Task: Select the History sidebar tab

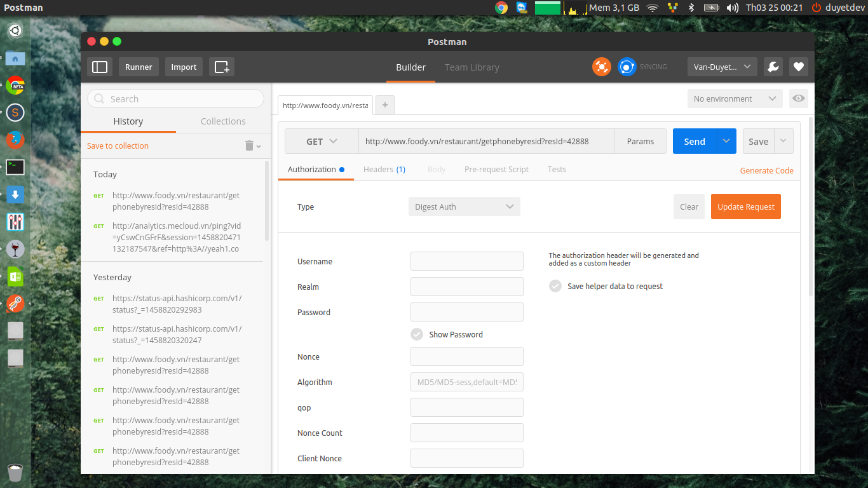Action: [x=128, y=121]
